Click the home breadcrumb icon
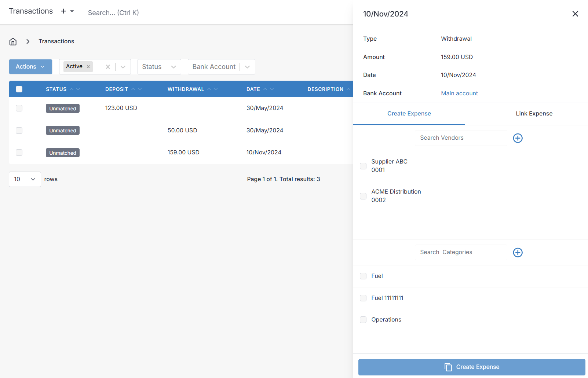 [x=13, y=41]
